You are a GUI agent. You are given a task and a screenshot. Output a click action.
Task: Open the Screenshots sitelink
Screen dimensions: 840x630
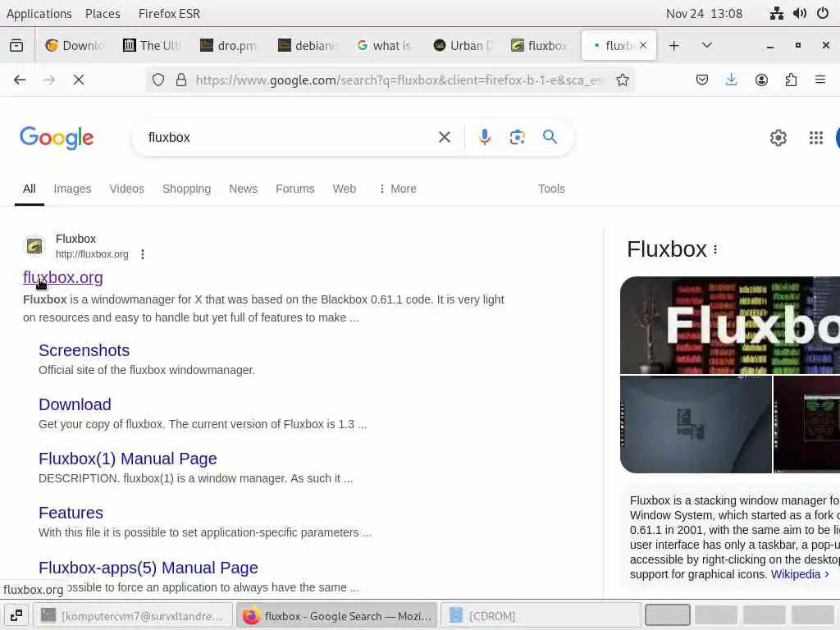click(x=84, y=350)
